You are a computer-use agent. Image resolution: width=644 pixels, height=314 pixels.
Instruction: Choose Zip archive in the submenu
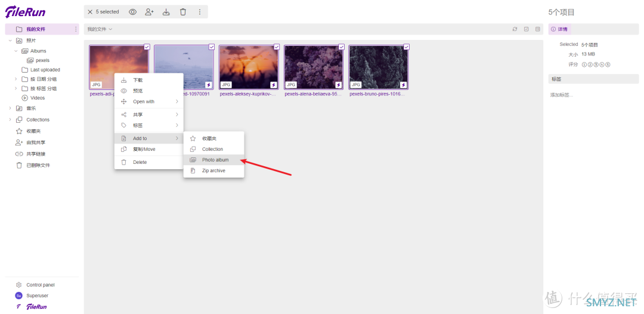213,170
